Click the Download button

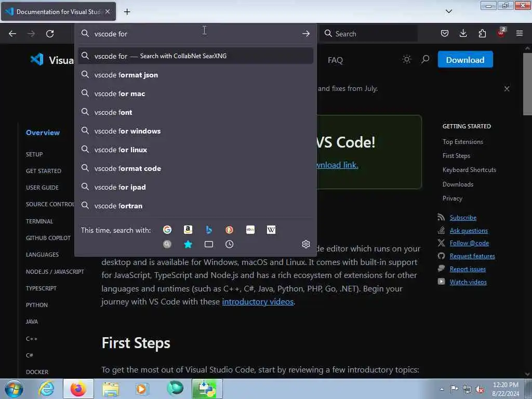[x=465, y=60]
